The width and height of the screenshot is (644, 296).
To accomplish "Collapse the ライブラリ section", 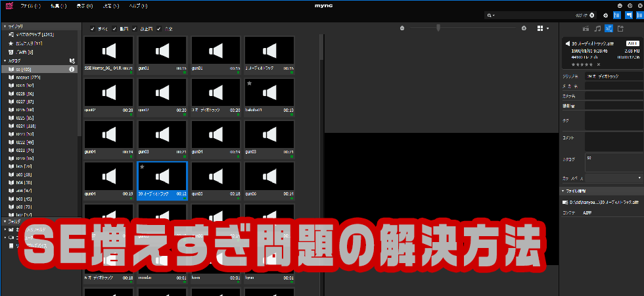I will click(5, 26).
